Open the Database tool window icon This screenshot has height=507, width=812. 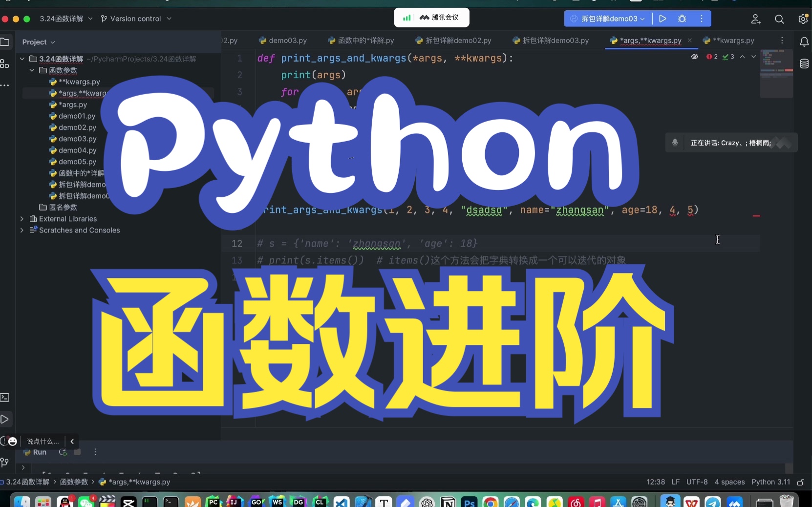(805, 64)
